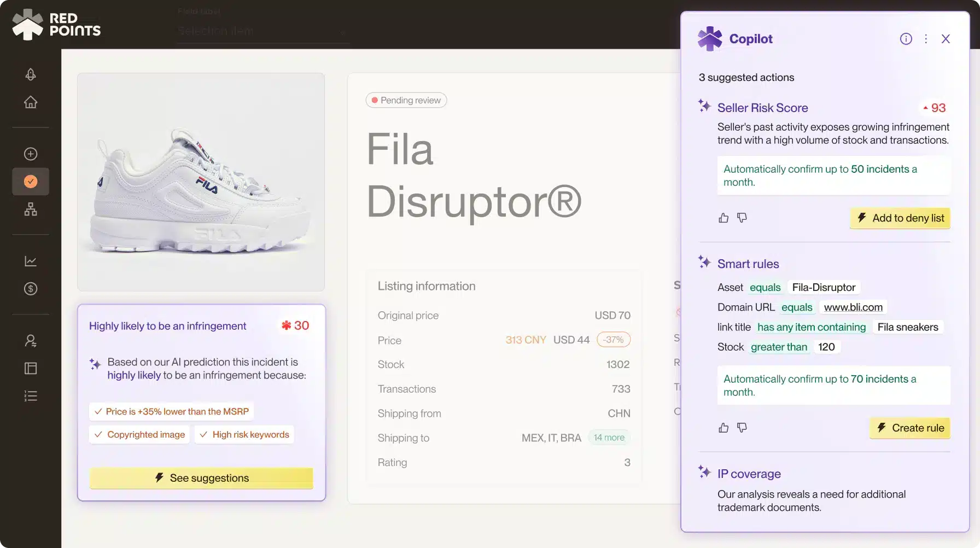
Task: Toggle the Copyrighted image chip
Action: coord(139,434)
